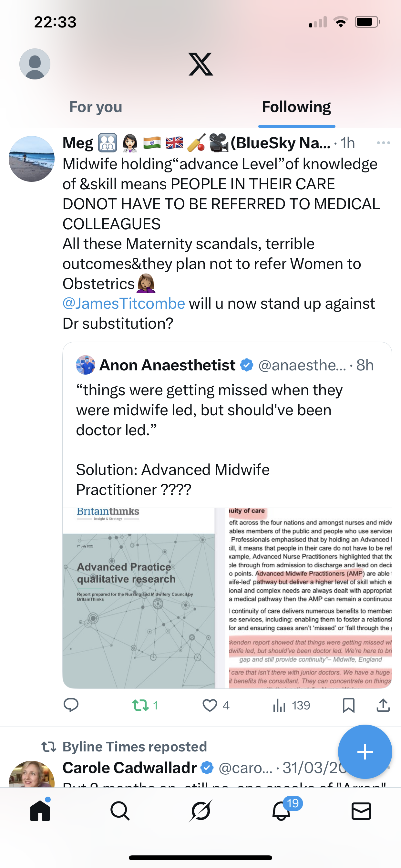Screen dimensions: 401x868
Task: Open the @JamesTitcombe mention link
Action: tap(124, 304)
